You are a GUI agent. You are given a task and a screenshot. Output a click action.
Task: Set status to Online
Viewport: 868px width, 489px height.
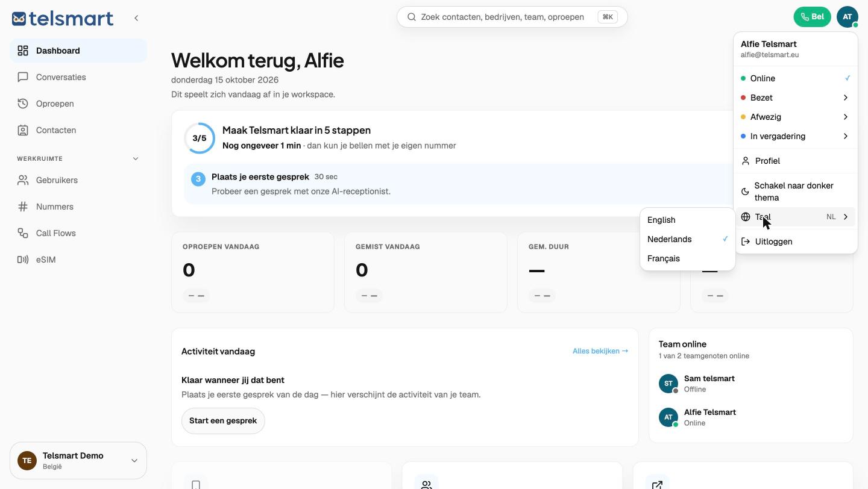tap(796, 78)
